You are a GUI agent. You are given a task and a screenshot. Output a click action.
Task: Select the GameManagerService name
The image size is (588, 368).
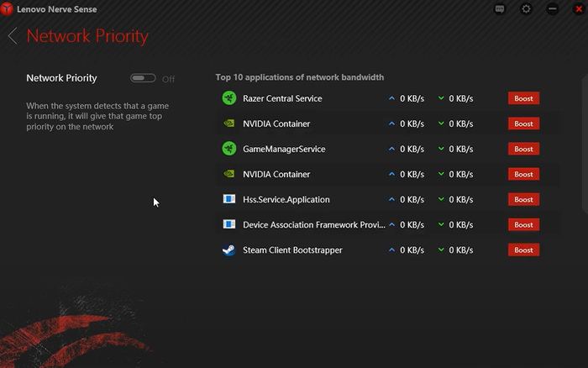[x=284, y=149]
